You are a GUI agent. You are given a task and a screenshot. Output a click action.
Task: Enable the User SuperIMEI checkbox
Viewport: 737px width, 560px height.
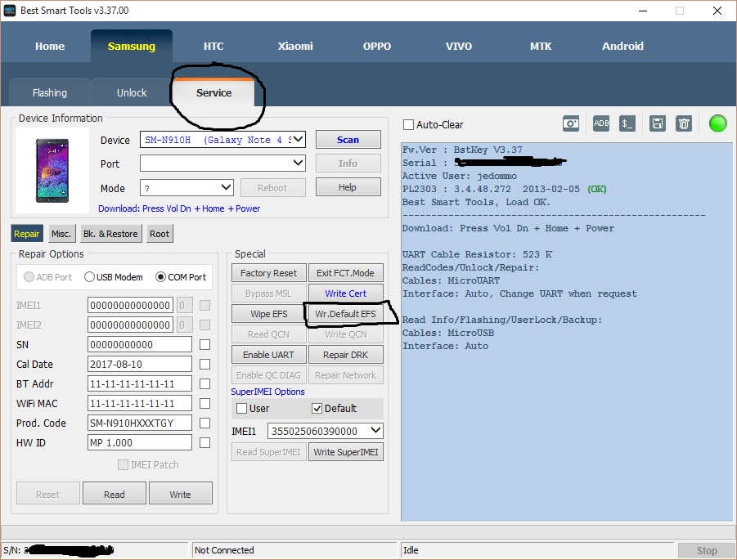point(241,408)
